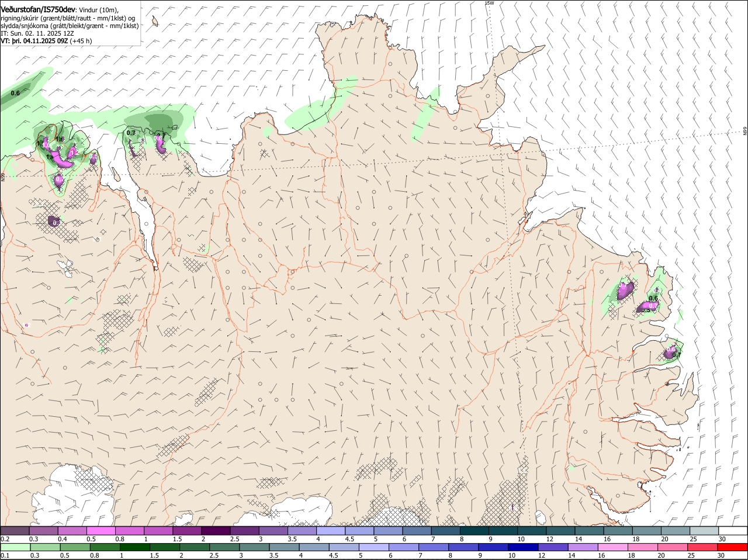Pick the lavender snow-scale swatch above 4

(331, 531)
